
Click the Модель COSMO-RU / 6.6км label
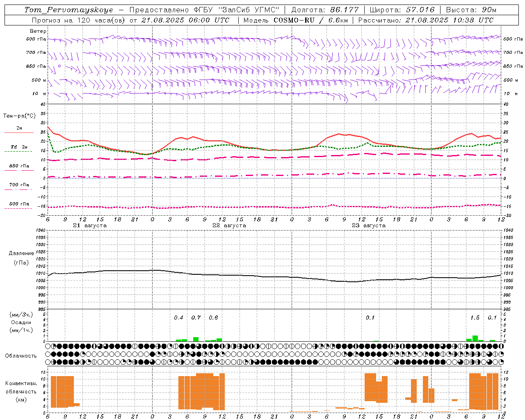coord(295,20)
